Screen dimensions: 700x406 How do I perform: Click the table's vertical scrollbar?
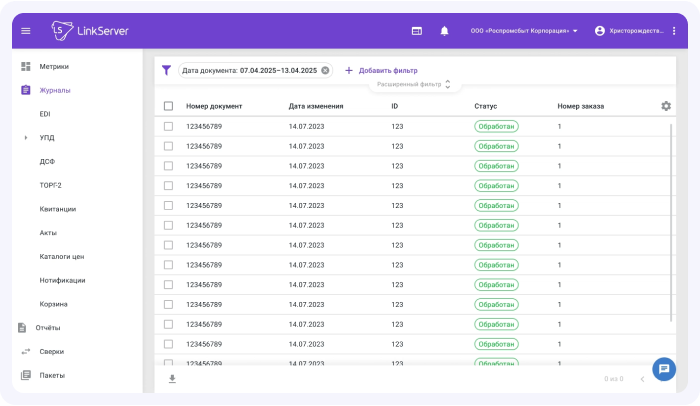click(674, 220)
